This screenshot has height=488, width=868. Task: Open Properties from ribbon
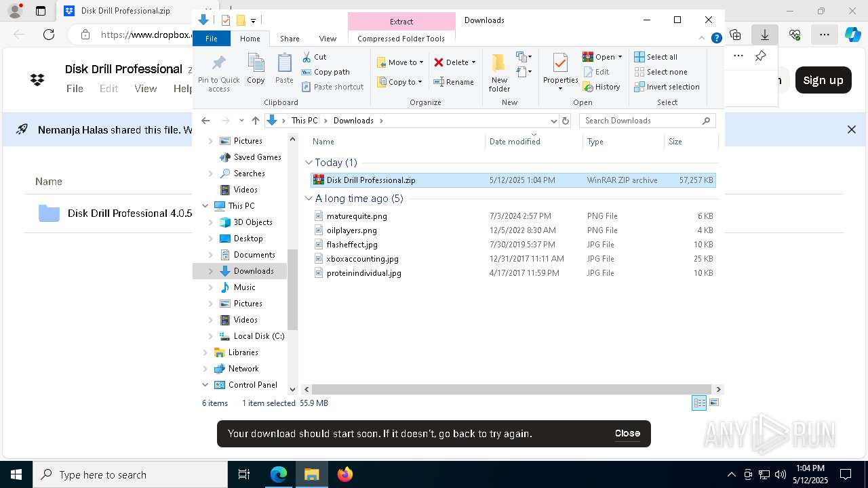coord(560,72)
